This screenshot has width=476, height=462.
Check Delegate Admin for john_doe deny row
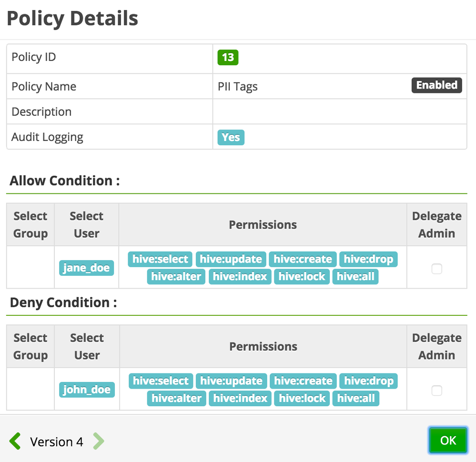(436, 391)
